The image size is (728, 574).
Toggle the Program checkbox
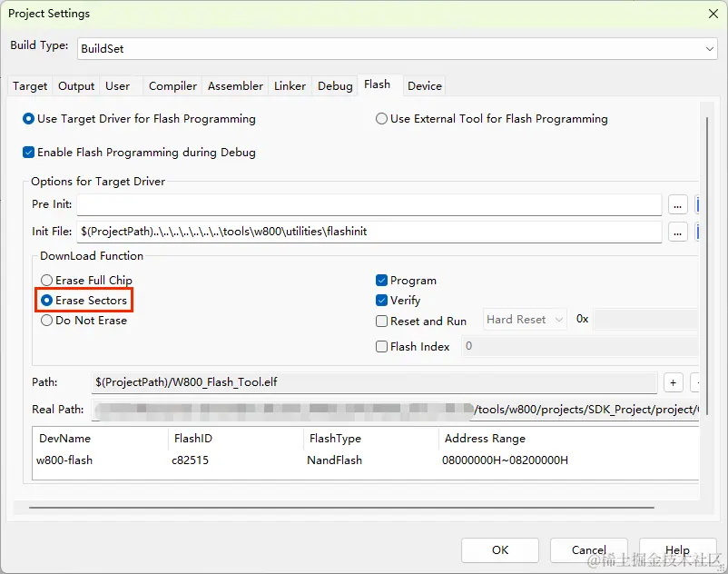pos(407,281)
